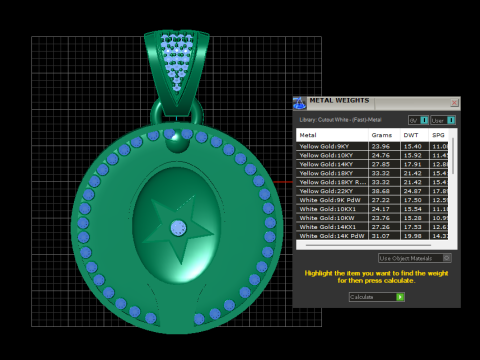Click the green arrow on Calculate
Image resolution: width=480 pixels, height=360 pixels.
[x=400, y=297]
